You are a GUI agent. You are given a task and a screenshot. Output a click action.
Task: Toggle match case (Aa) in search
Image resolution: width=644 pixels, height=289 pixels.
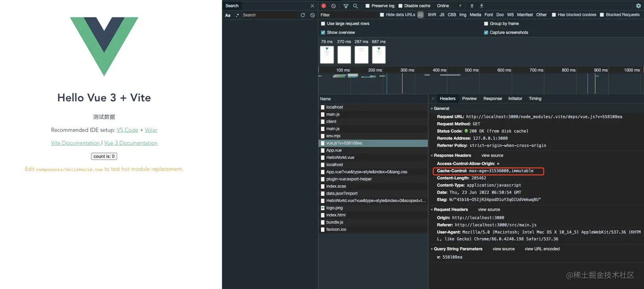click(x=228, y=15)
